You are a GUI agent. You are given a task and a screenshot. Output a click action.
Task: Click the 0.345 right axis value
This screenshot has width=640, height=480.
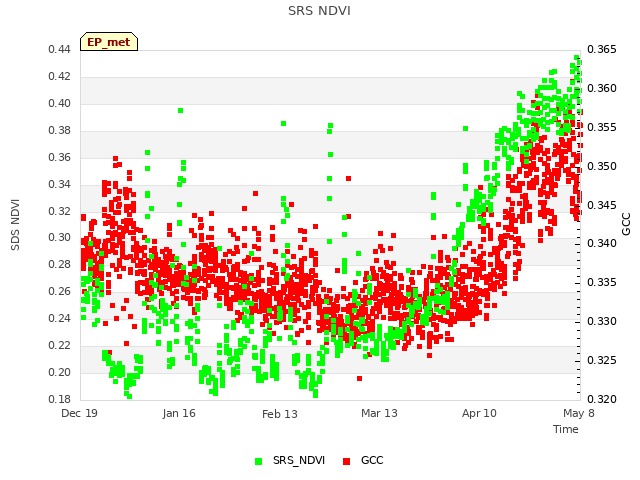point(602,205)
